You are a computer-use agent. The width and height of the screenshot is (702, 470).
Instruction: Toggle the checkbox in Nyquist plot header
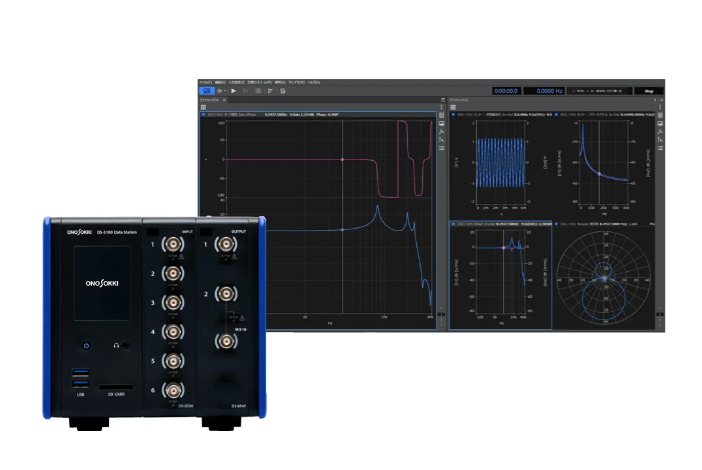[556, 224]
